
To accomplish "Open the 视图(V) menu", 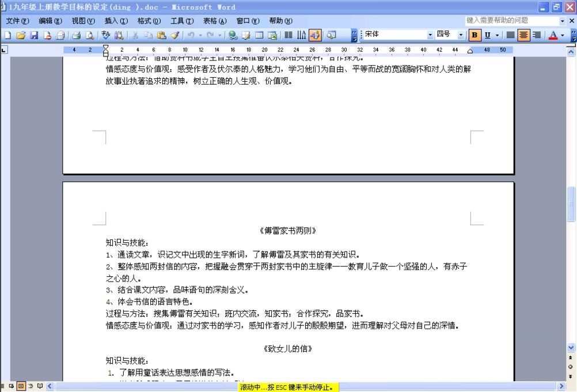I will 83,21.
